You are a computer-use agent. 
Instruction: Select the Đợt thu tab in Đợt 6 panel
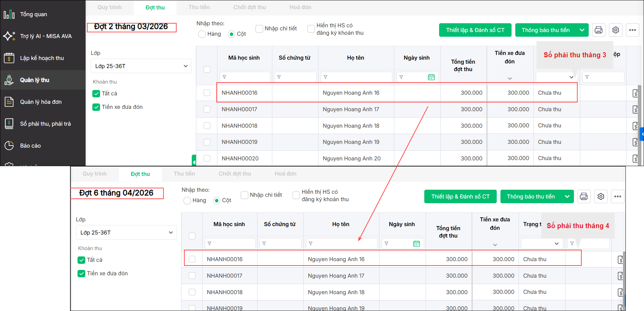(141, 174)
